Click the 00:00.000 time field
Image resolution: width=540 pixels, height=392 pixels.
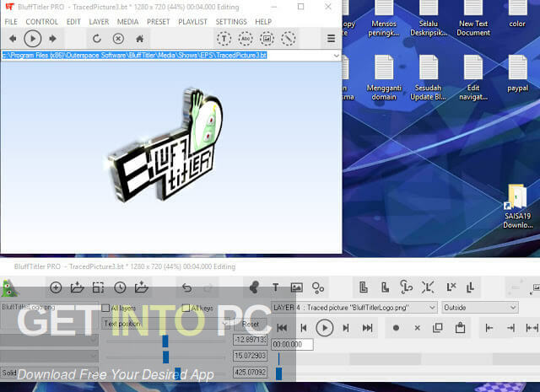[293, 344]
